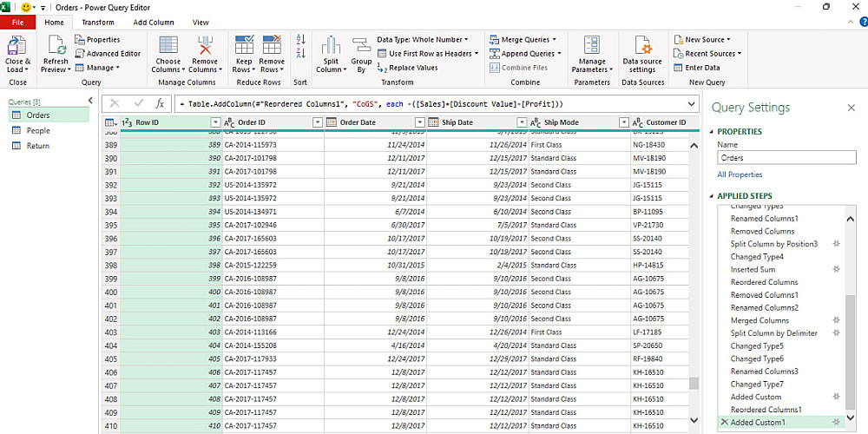Click the Close & Load icon

tap(17, 46)
